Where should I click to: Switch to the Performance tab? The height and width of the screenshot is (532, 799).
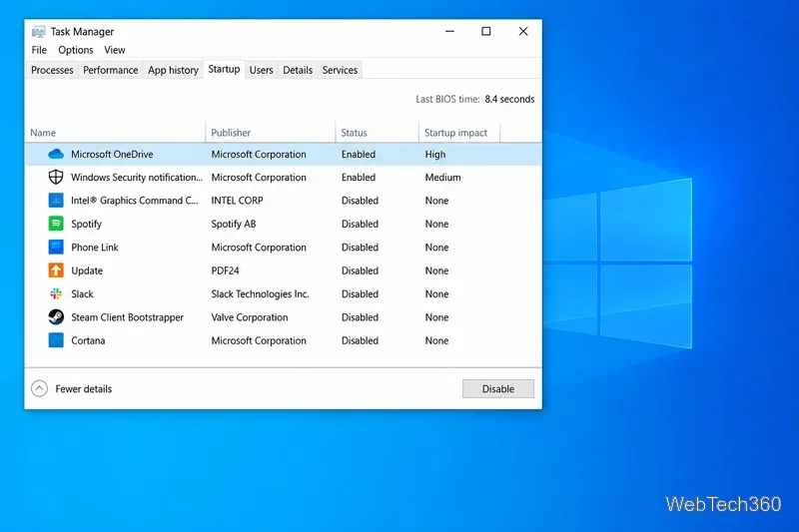111,70
